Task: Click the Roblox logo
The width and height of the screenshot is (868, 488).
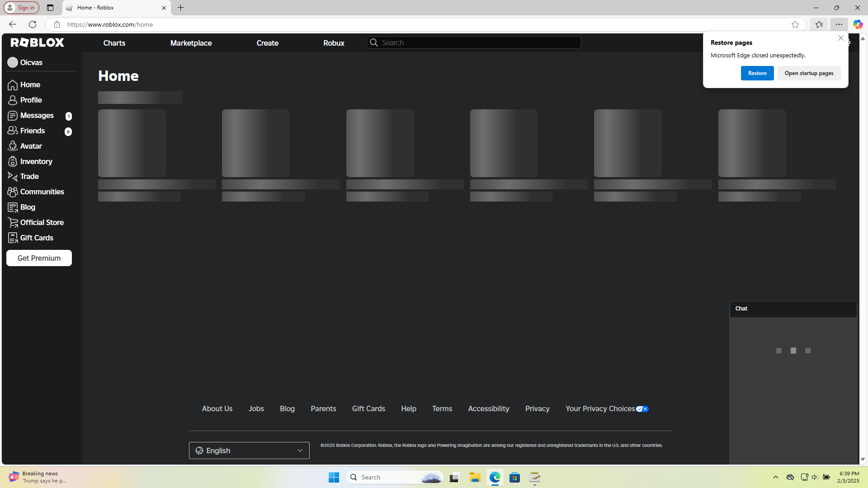Action: pyautogui.click(x=38, y=42)
